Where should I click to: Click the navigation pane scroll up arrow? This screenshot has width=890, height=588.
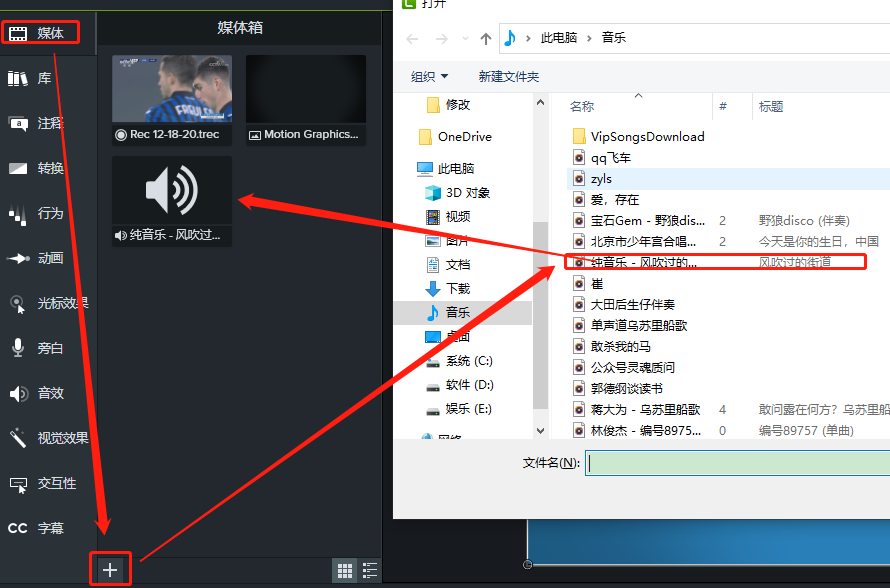[540, 103]
